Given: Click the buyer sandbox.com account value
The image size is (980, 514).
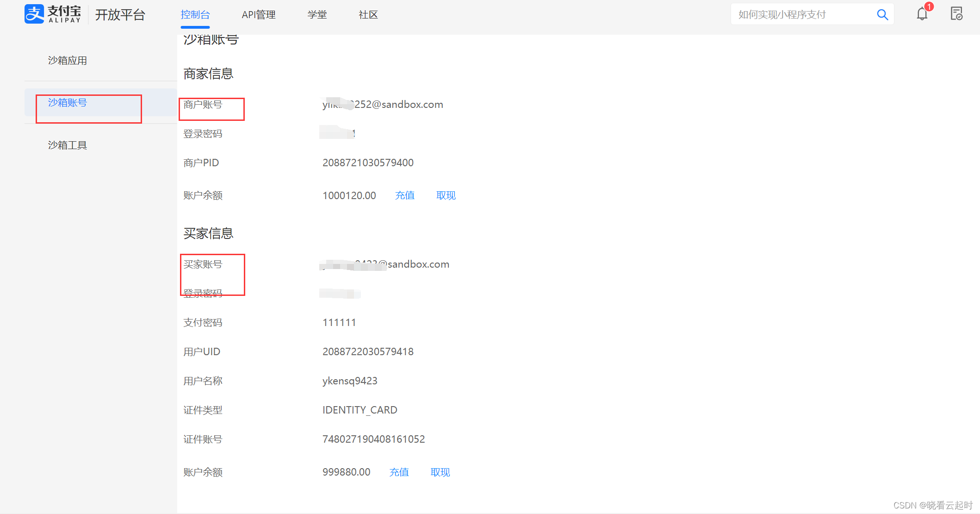Looking at the screenshot, I should (385, 264).
